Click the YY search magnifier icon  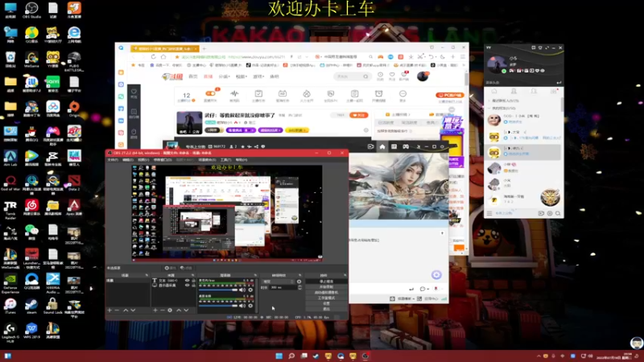558,213
